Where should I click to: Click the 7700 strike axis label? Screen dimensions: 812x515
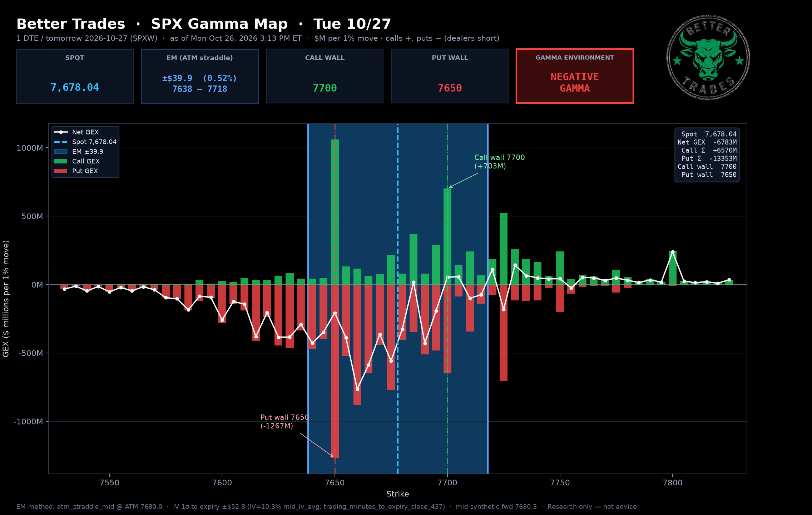point(447,483)
